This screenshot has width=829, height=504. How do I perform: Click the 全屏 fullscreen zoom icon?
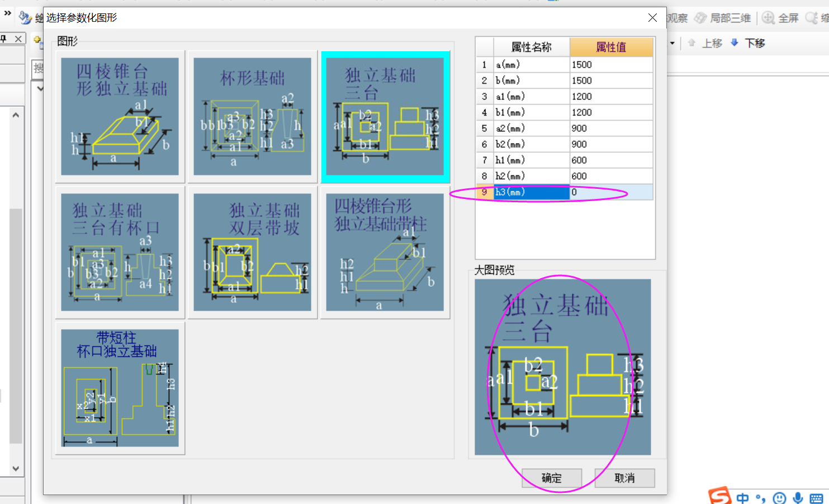pos(769,18)
